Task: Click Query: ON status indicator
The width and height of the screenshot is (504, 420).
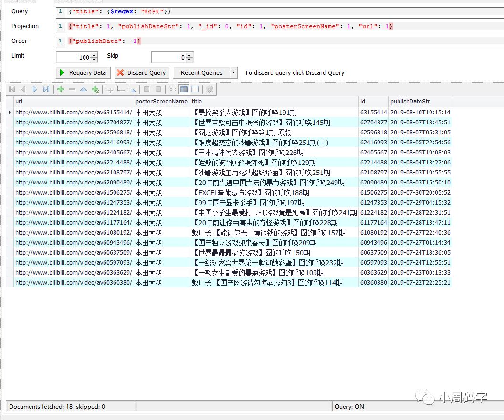Action: coord(349,406)
